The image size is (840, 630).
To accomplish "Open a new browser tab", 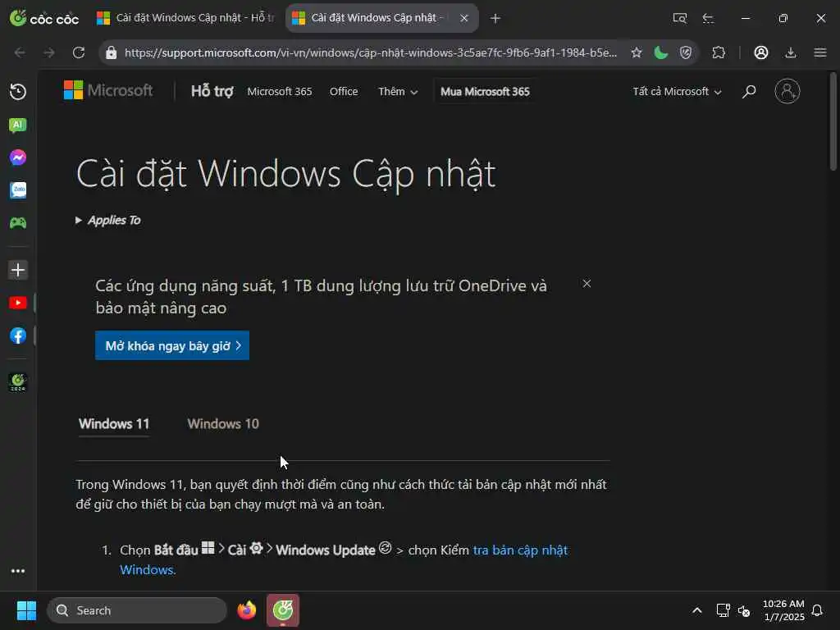I will coord(495,18).
